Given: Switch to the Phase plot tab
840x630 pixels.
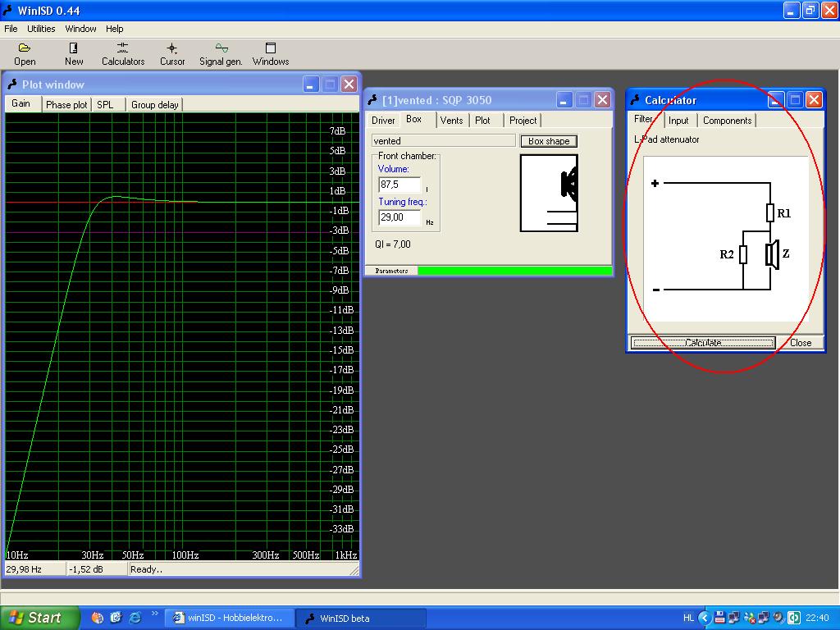Looking at the screenshot, I should point(66,105).
